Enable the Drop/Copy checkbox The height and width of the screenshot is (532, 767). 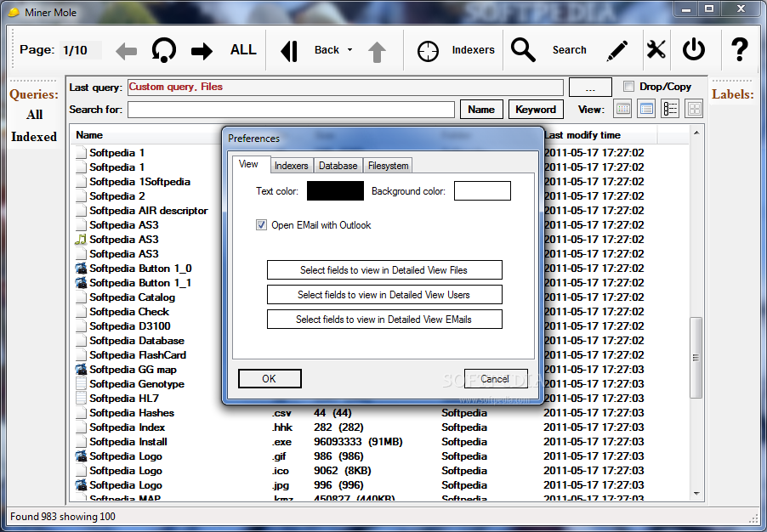pos(628,87)
